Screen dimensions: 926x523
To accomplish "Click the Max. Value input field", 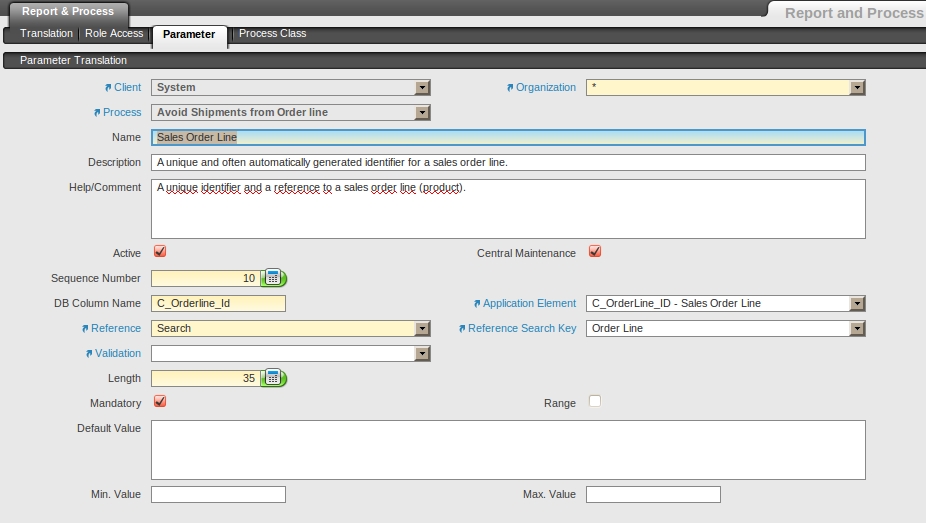I will pyautogui.click(x=653, y=495).
